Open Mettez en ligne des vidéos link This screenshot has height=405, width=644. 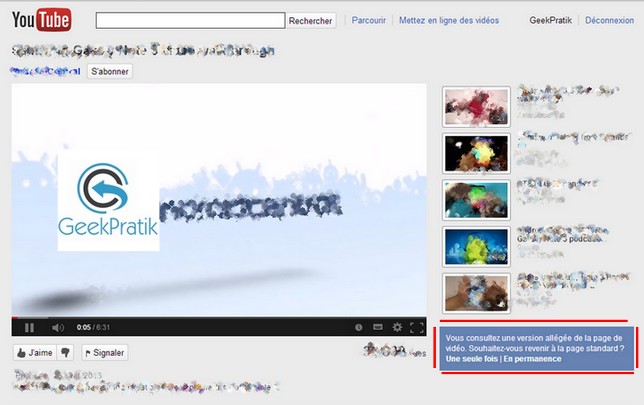(449, 20)
